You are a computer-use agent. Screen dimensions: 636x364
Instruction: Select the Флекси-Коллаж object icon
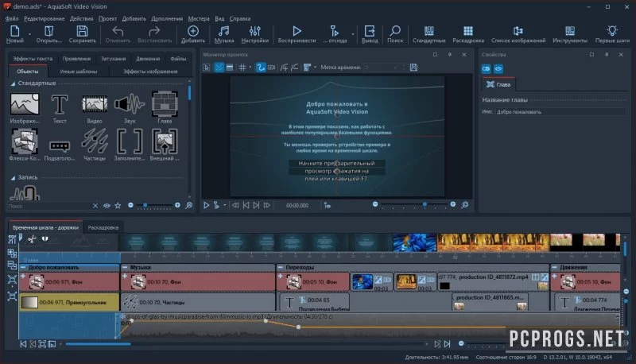click(x=25, y=141)
